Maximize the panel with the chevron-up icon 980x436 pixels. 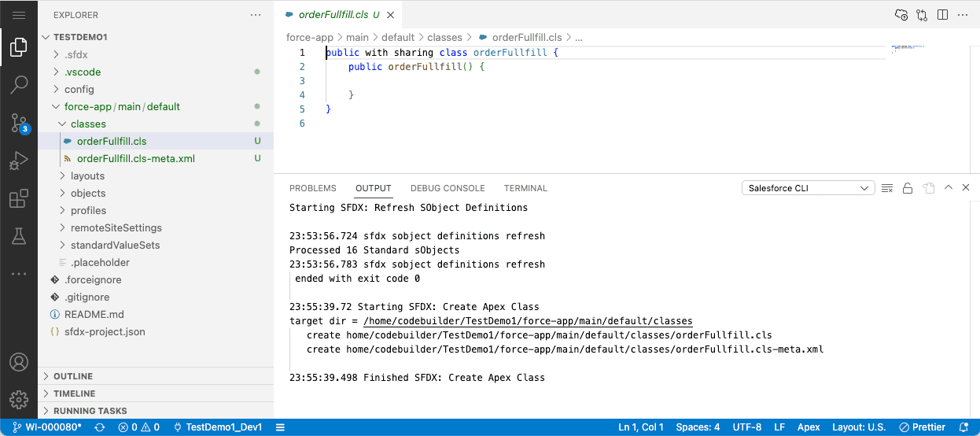click(949, 187)
